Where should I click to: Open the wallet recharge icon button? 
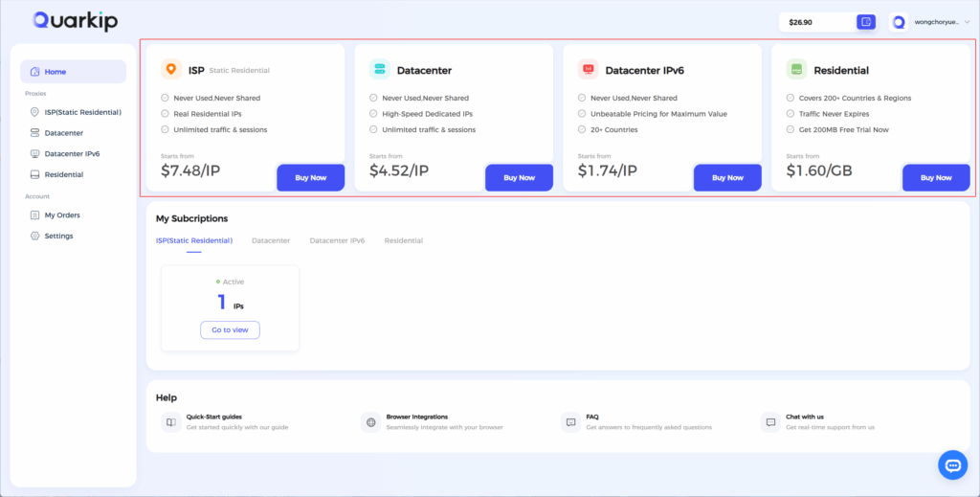pyautogui.click(x=865, y=22)
